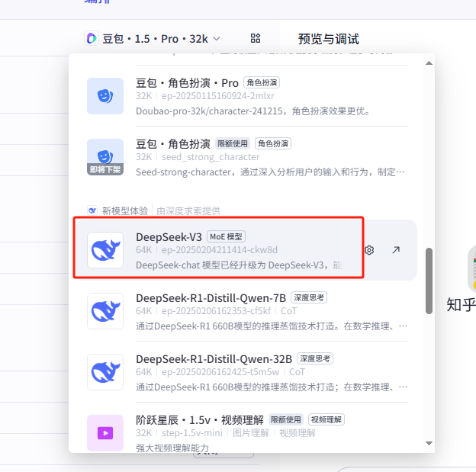The height and width of the screenshot is (472, 476).
Task: Select DeepSeek-R1-Distill-Qwen-7B model
Action: [246, 311]
